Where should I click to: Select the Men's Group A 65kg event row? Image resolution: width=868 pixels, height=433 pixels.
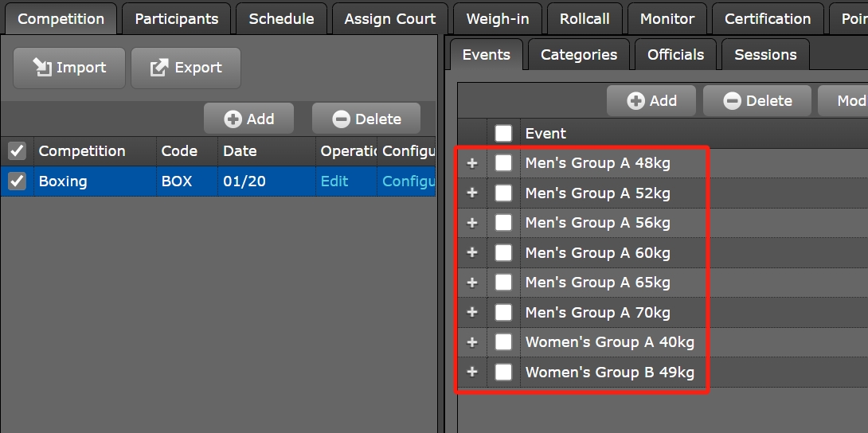pos(597,283)
